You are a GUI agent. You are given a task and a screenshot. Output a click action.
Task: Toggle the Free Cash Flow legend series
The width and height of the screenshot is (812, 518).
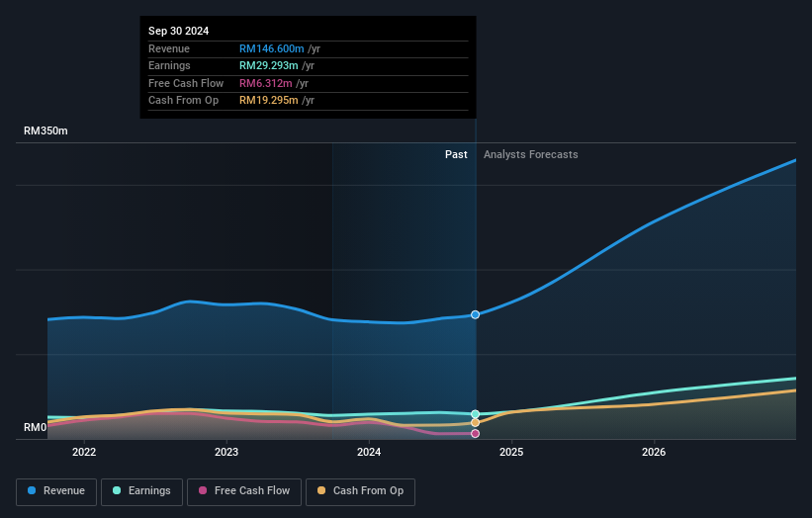pos(244,491)
